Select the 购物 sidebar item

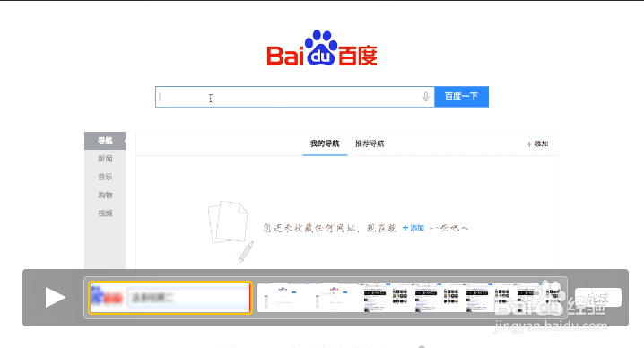tap(105, 195)
